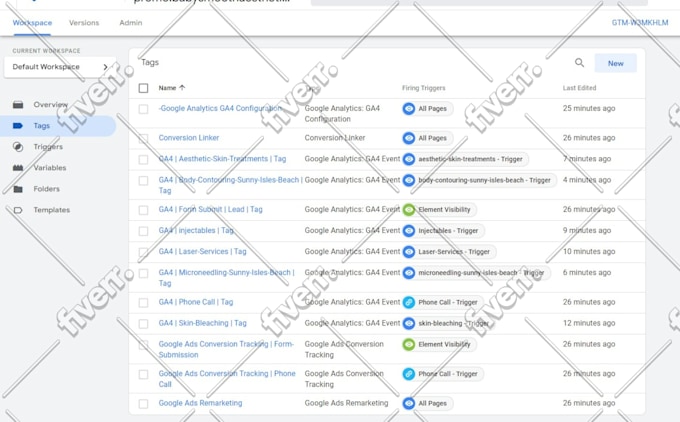The width and height of the screenshot is (680, 422).
Task: Click the New tag button
Action: click(x=615, y=63)
